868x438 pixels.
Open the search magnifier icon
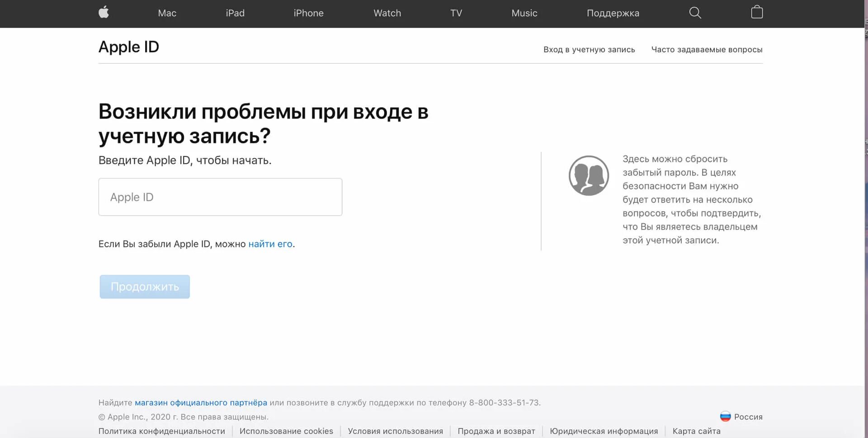pos(695,13)
